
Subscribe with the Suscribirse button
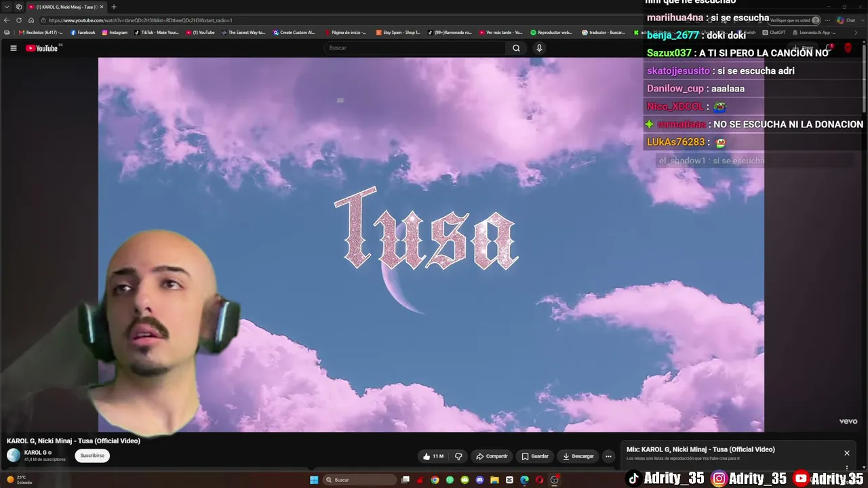pos(92,456)
